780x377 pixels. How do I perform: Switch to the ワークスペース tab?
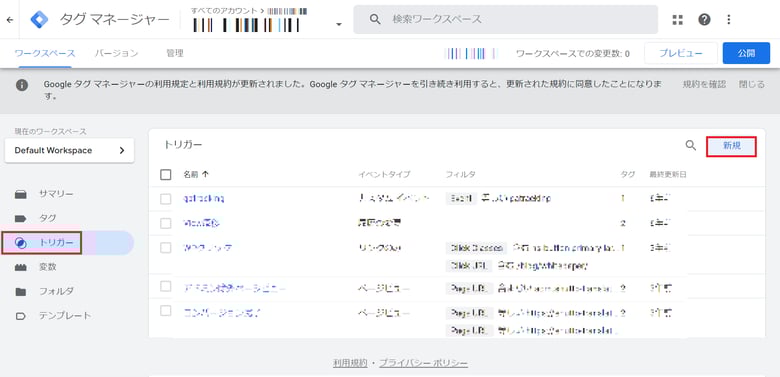coord(45,53)
